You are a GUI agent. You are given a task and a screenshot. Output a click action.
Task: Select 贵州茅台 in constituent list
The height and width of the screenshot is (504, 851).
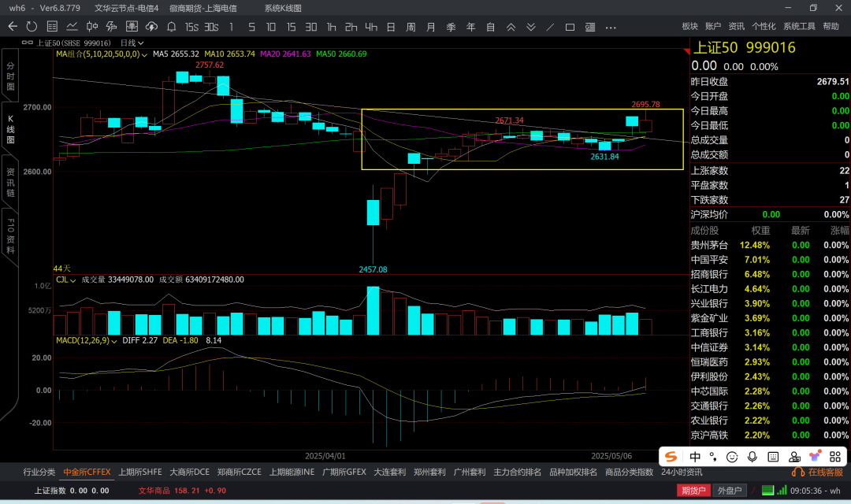coord(709,245)
